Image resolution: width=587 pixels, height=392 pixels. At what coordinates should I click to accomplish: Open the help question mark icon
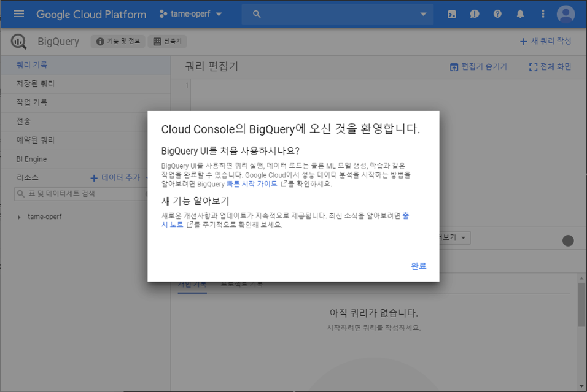(x=497, y=14)
